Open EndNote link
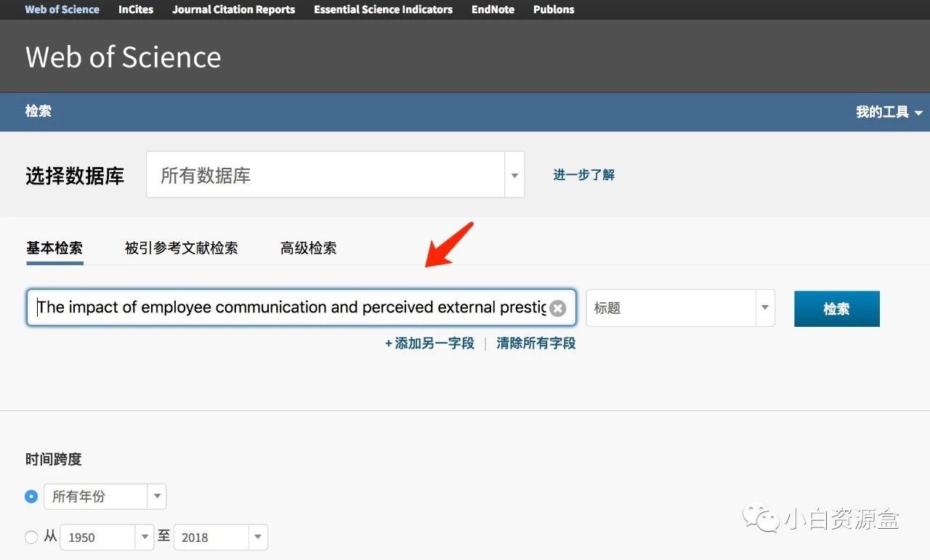The image size is (930, 560). [493, 9]
